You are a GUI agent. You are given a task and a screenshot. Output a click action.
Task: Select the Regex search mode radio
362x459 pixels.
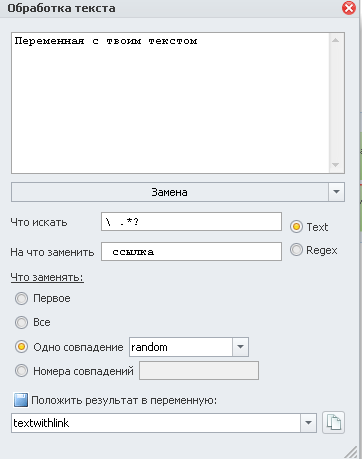296,250
